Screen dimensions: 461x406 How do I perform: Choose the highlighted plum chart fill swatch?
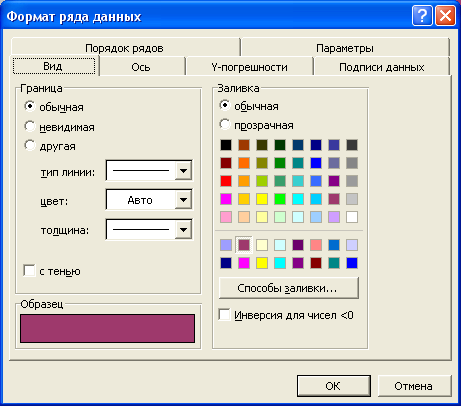(244, 245)
